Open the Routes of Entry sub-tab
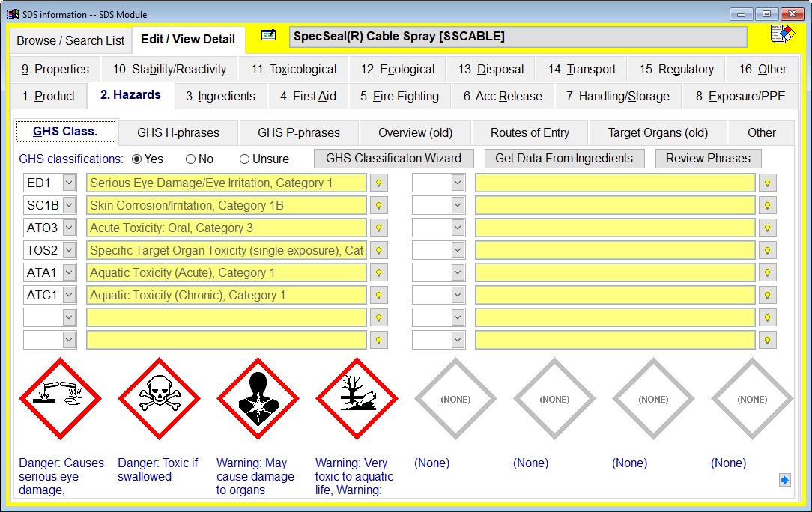The image size is (812, 512). click(x=530, y=133)
